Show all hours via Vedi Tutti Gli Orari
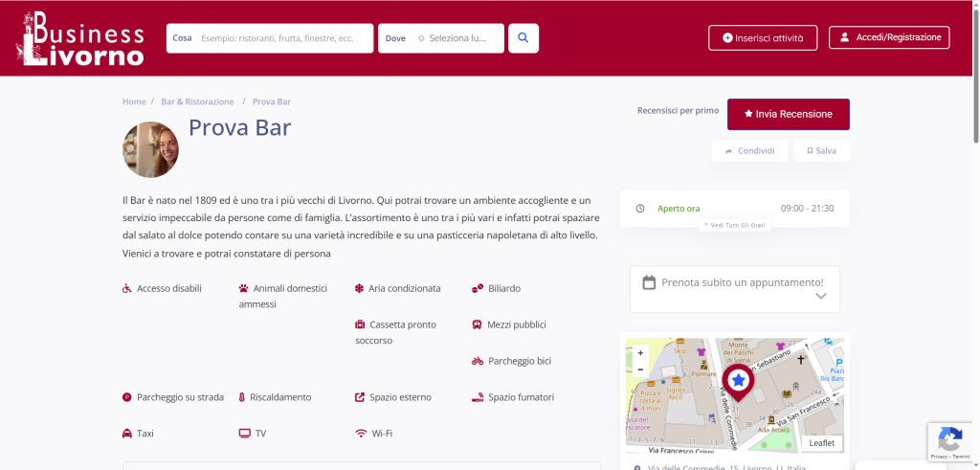 [x=734, y=225]
